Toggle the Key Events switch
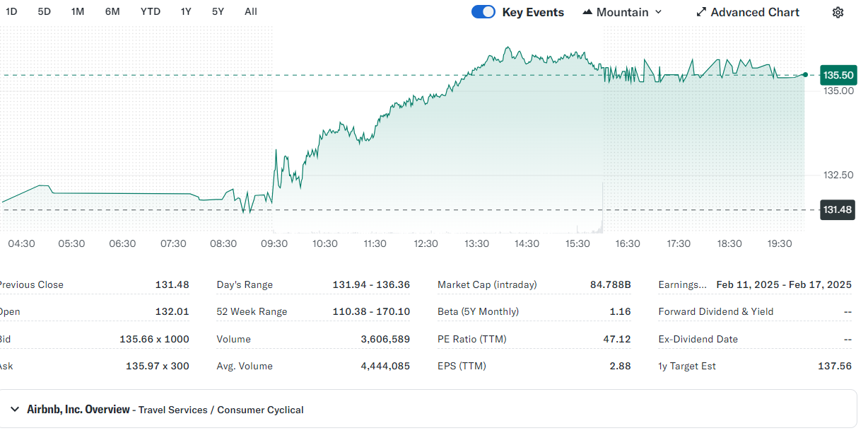 pyautogui.click(x=483, y=12)
